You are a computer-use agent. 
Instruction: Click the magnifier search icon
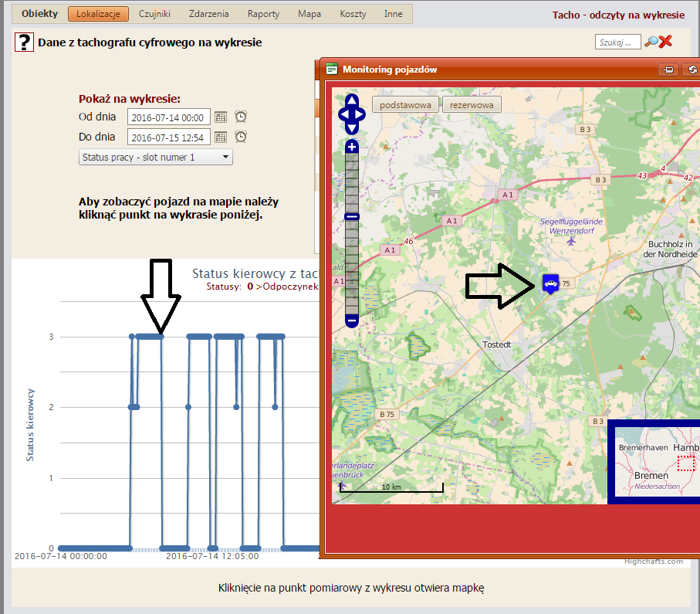pos(651,42)
